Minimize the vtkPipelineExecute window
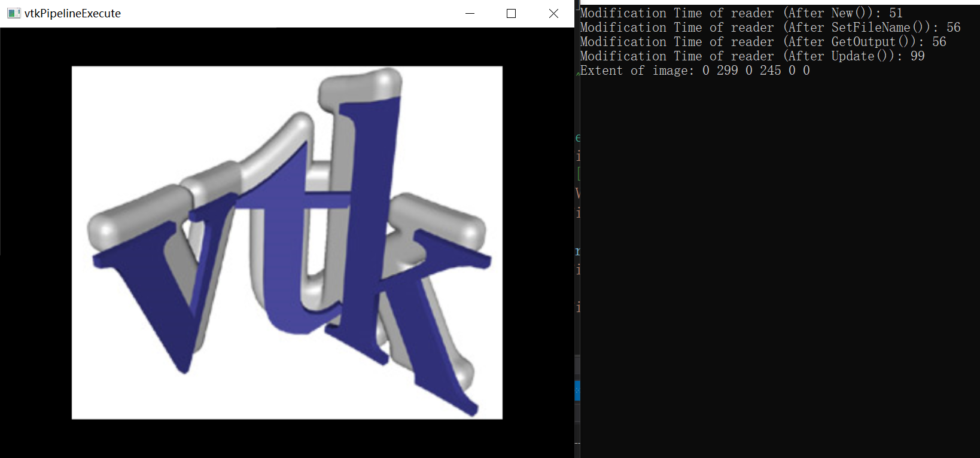The width and height of the screenshot is (980, 458). point(470,13)
